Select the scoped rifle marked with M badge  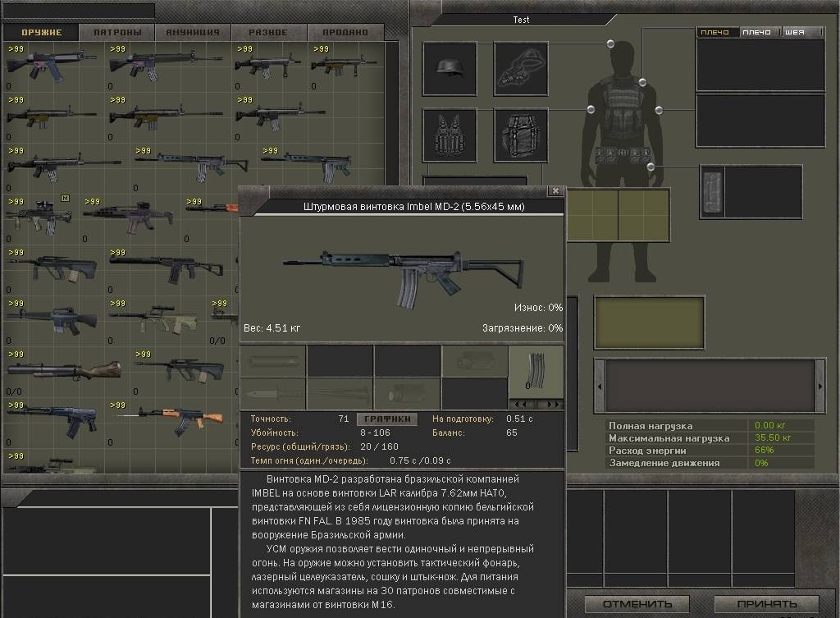click(39, 217)
